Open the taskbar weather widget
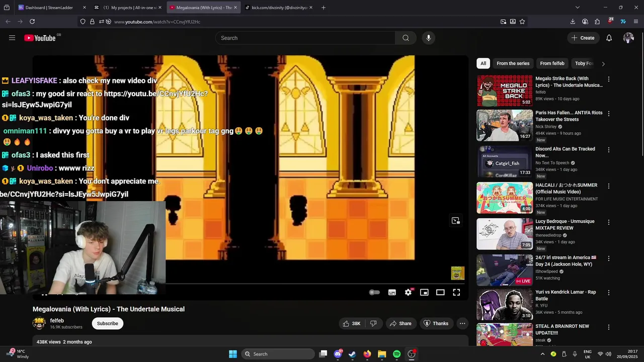 pyautogui.click(x=18, y=354)
